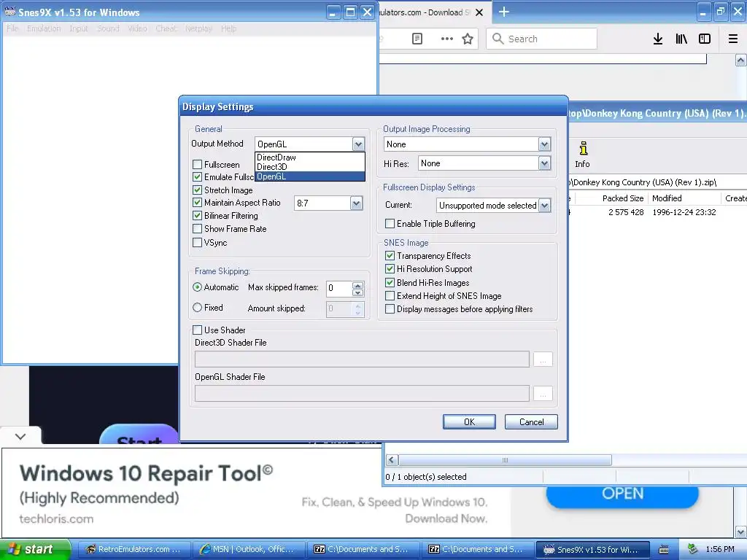Uncheck Stretch Image
The image size is (747, 560).
point(197,190)
